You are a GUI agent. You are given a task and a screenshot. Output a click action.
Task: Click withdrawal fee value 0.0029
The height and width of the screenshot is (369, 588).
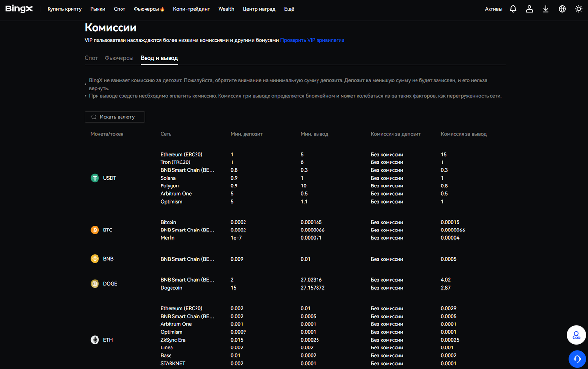pos(449,308)
